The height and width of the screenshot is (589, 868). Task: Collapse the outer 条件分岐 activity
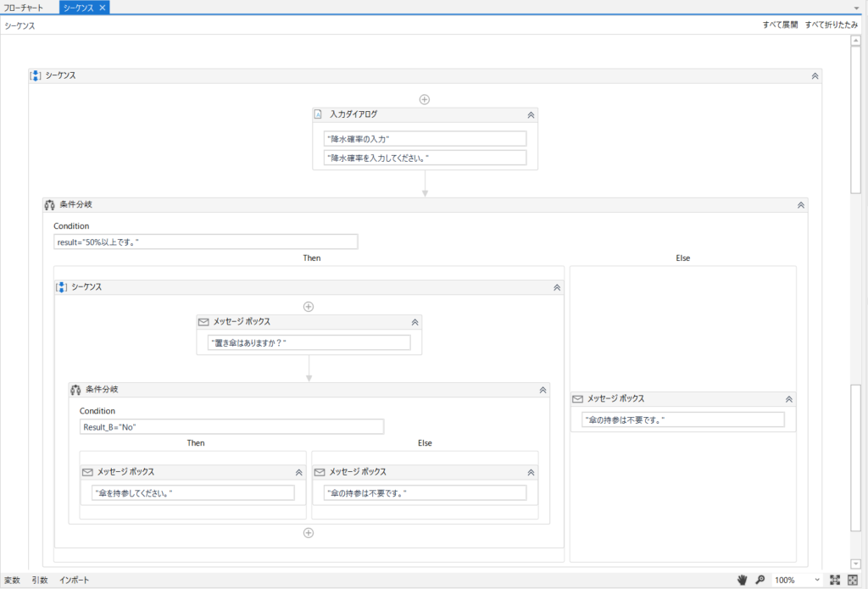pos(800,205)
